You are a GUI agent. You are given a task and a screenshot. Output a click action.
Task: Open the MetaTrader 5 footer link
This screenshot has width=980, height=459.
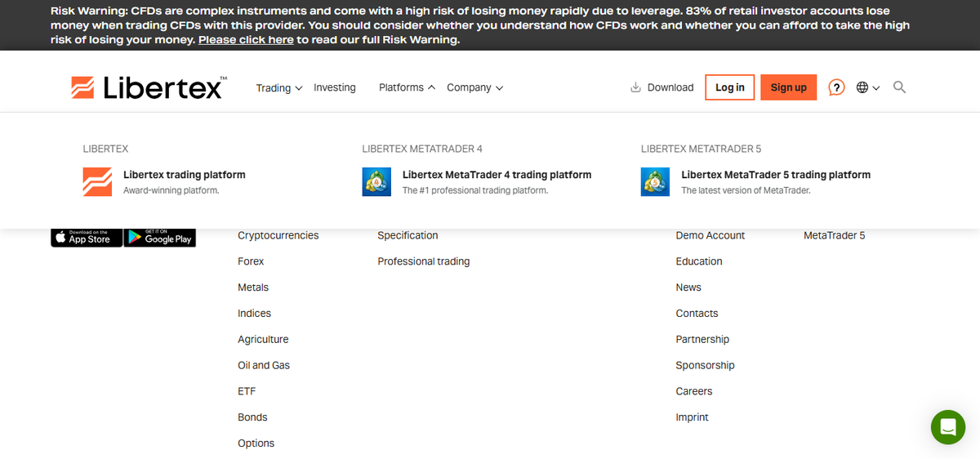[x=835, y=235]
